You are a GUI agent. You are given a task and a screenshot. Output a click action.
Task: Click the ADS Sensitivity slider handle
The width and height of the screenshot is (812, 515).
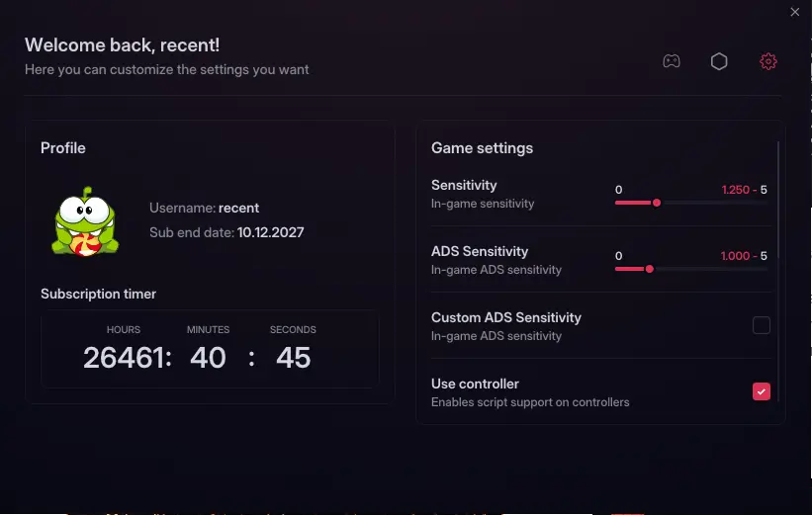coord(650,269)
